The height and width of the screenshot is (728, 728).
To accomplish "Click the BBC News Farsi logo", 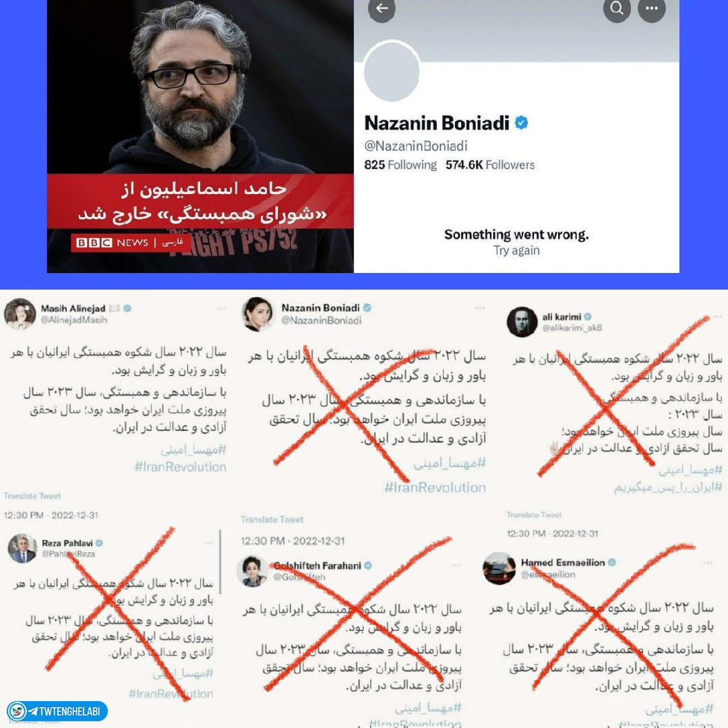I will (130, 243).
